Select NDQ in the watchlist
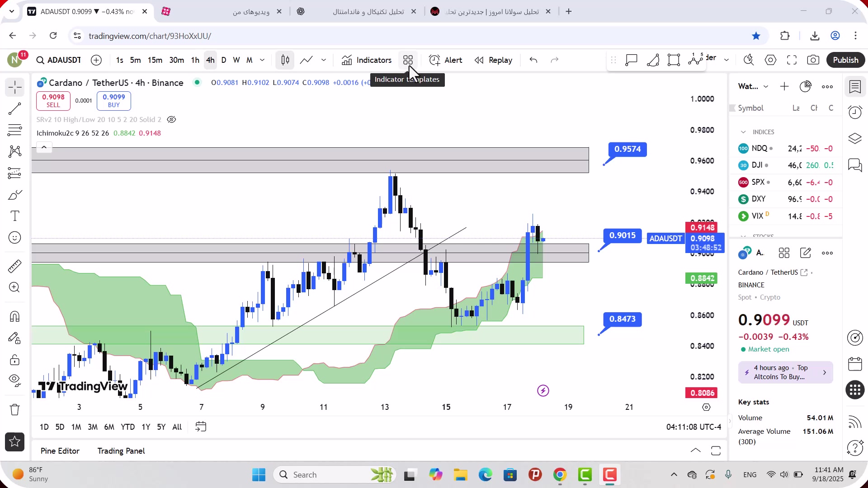 tap(786, 149)
